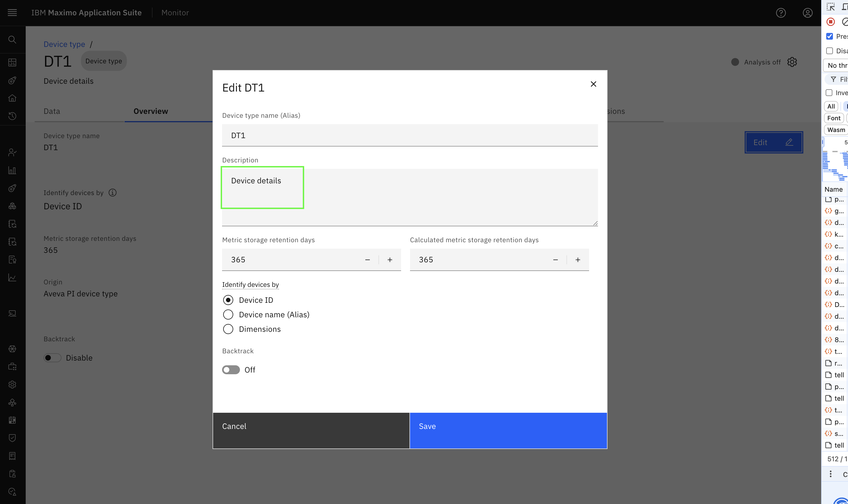Select the All filter in DevTools

coord(831,106)
